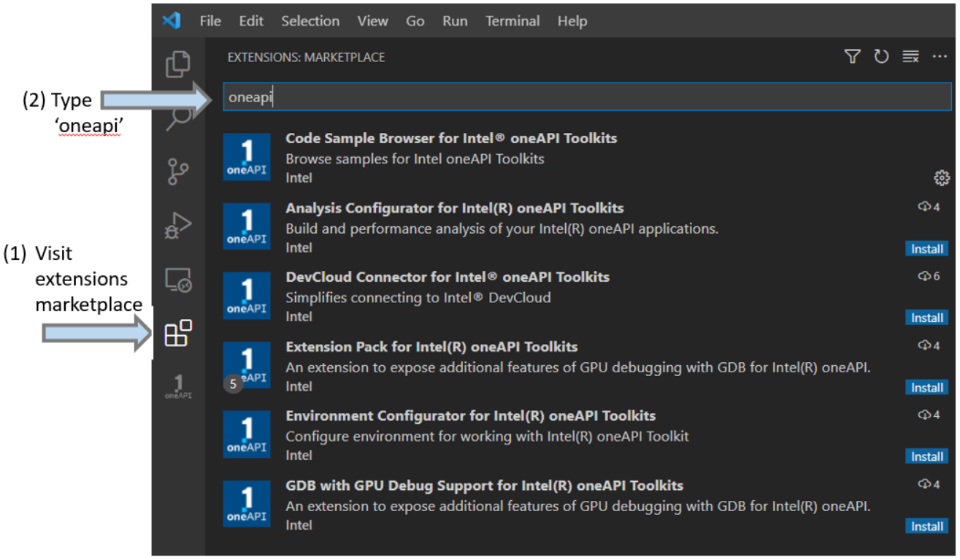Filter extensions with funnel icon
This screenshot has height=560, width=960.
point(852,56)
